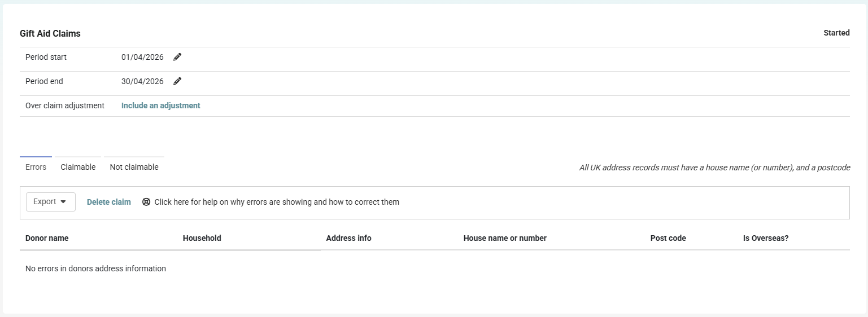Image resolution: width=868 pixels, height=317 pixels.
Task: Switch to the Claimable tab
Action: pos(78,167)
